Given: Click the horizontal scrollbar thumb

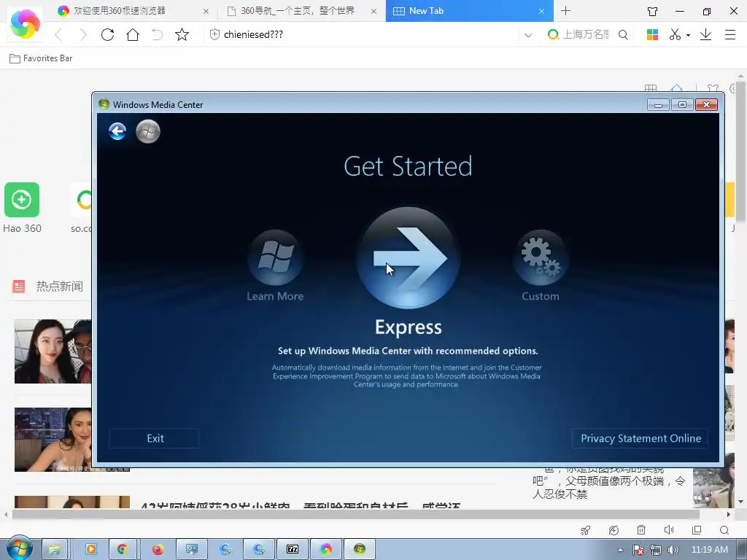Looking at the screenshot, I should [x=355, y=514].
